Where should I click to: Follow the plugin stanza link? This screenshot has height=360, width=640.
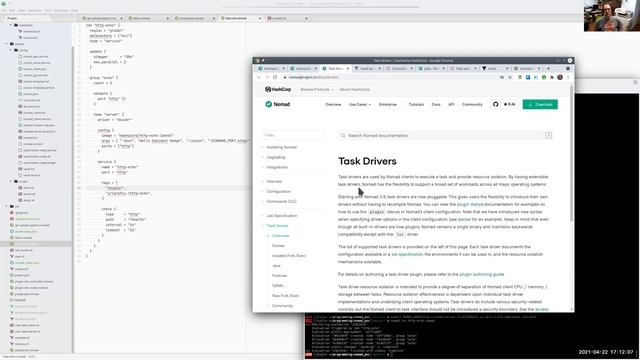point(470,204)
